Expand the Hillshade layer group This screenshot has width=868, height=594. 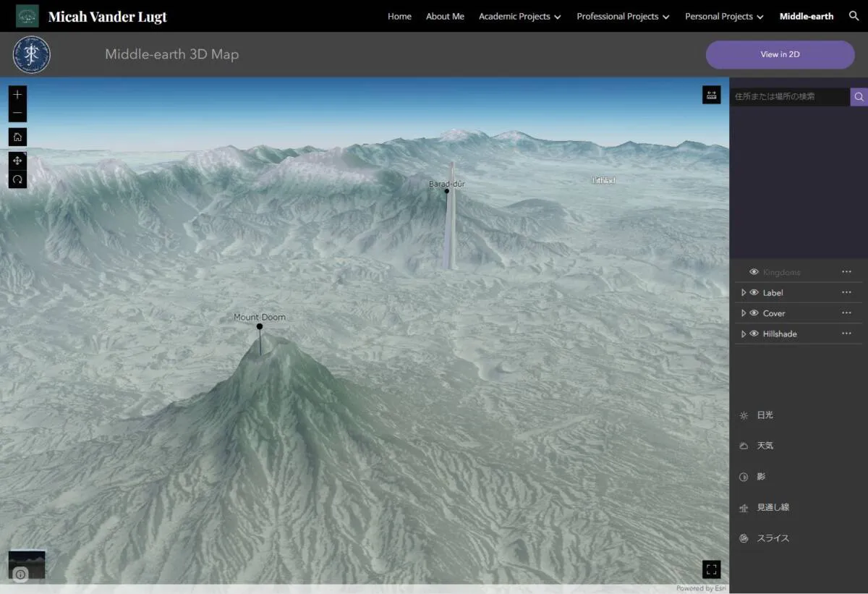coord(743,334)
